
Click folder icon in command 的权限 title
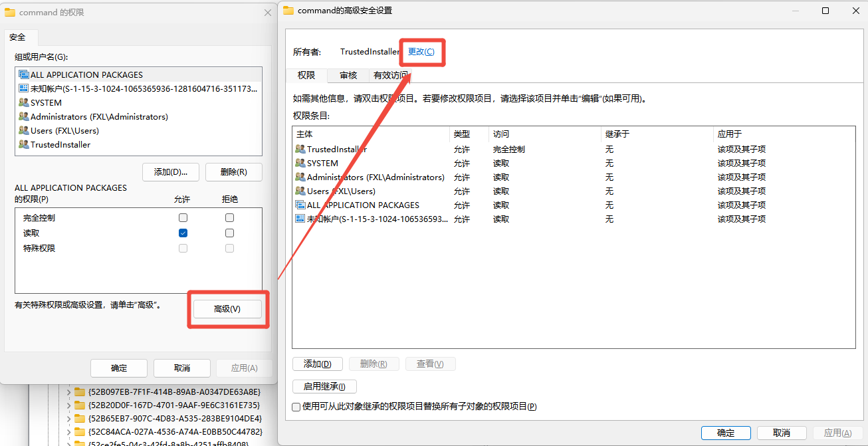click(x=10, y=12)
